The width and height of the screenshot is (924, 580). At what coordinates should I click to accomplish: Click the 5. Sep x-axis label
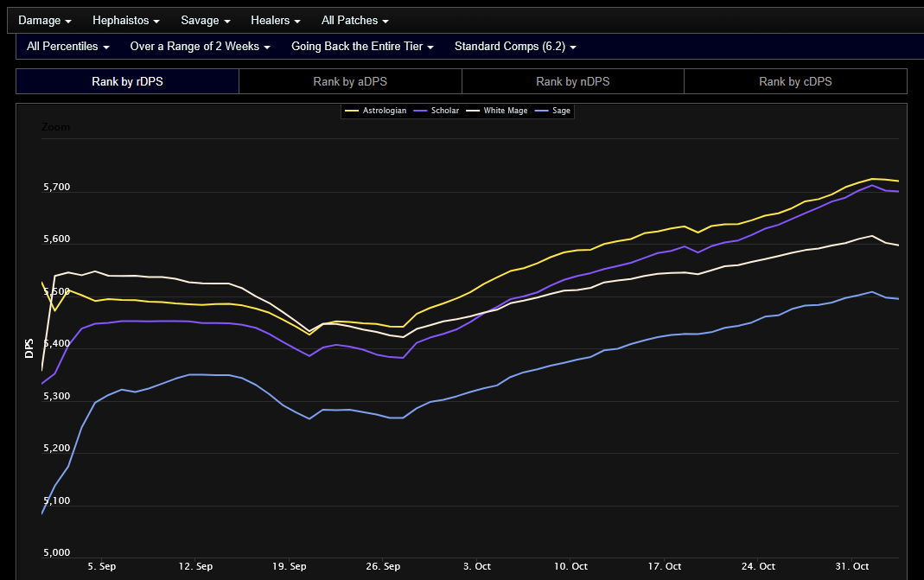coord(102,566)
